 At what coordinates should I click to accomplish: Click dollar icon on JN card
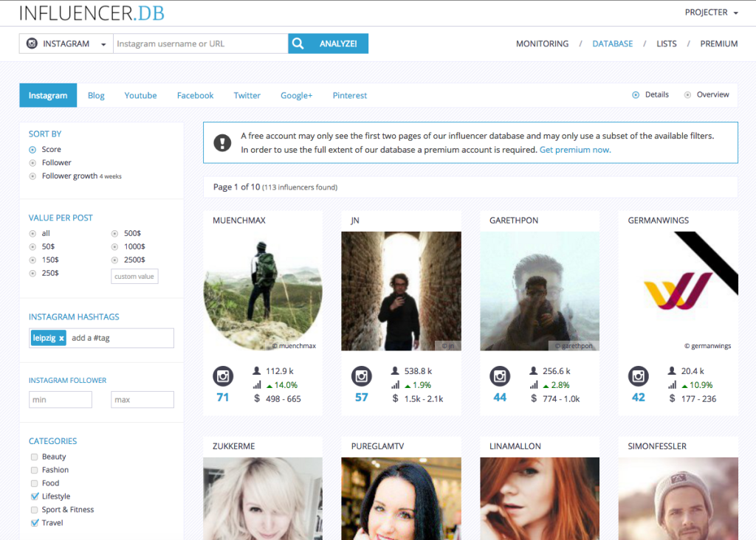click(396, 398)
